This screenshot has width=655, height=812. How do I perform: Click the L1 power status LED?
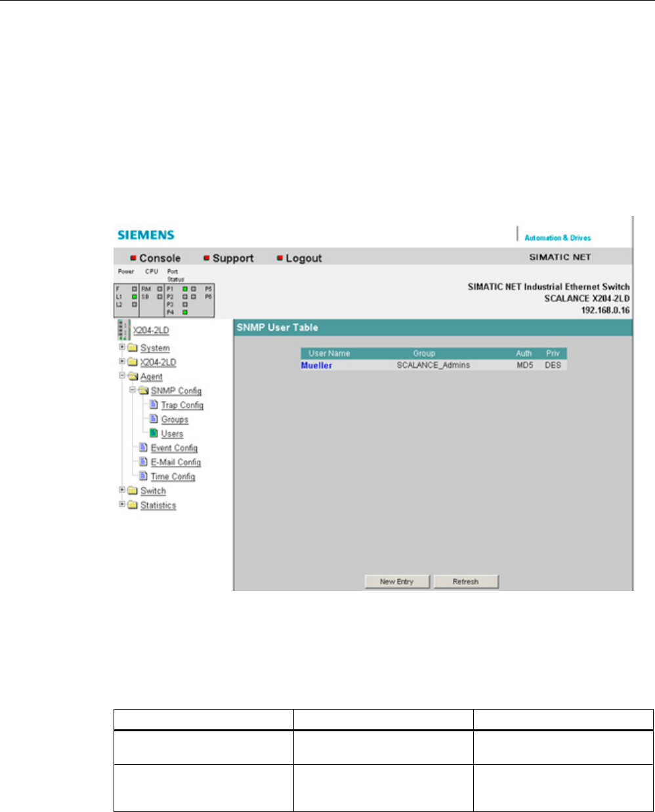coord(134,297)
